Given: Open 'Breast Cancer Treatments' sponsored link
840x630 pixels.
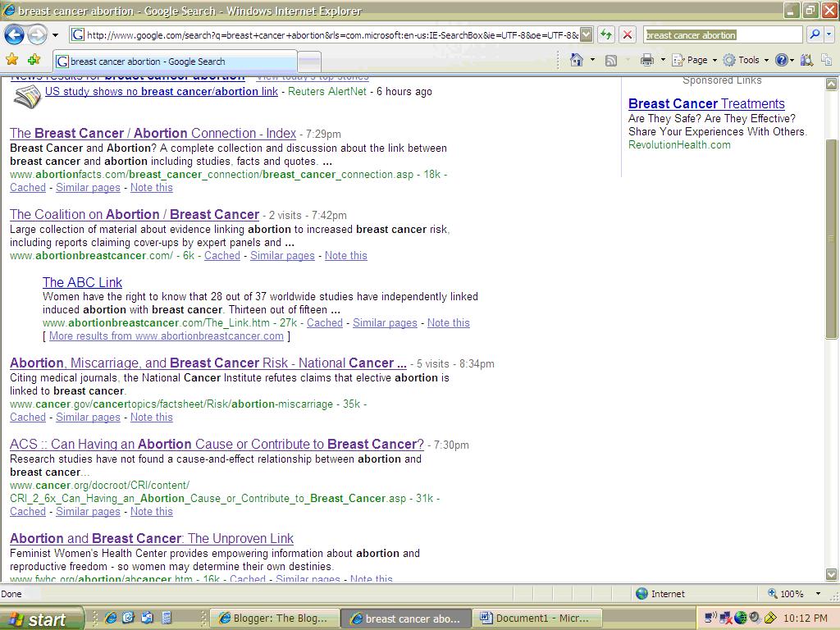Looking at the screenshot, I should [706, 104].
